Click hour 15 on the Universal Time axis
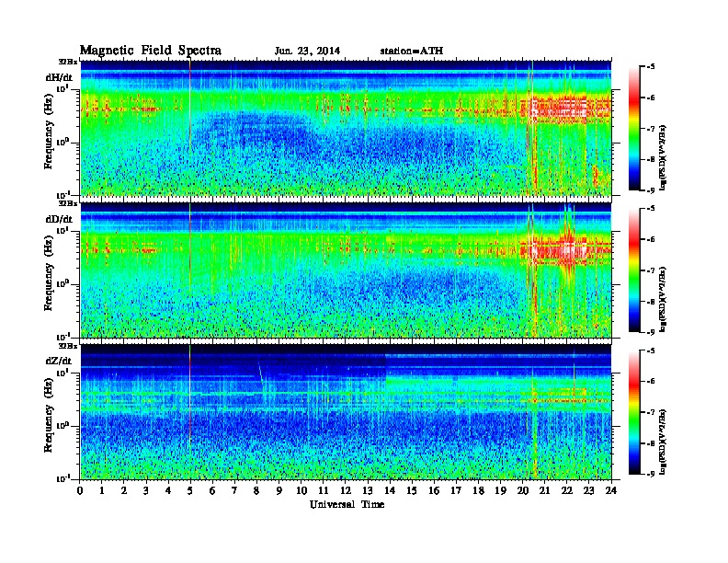This screenshot has width=728, height=563. point(412,490)
